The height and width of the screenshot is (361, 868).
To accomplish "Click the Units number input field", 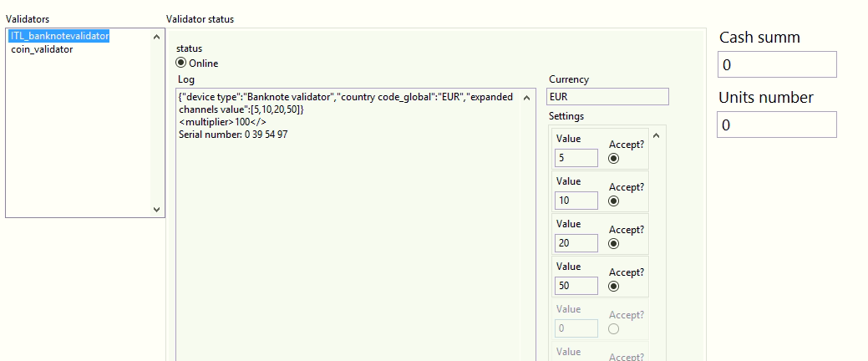I will (776, 125).
